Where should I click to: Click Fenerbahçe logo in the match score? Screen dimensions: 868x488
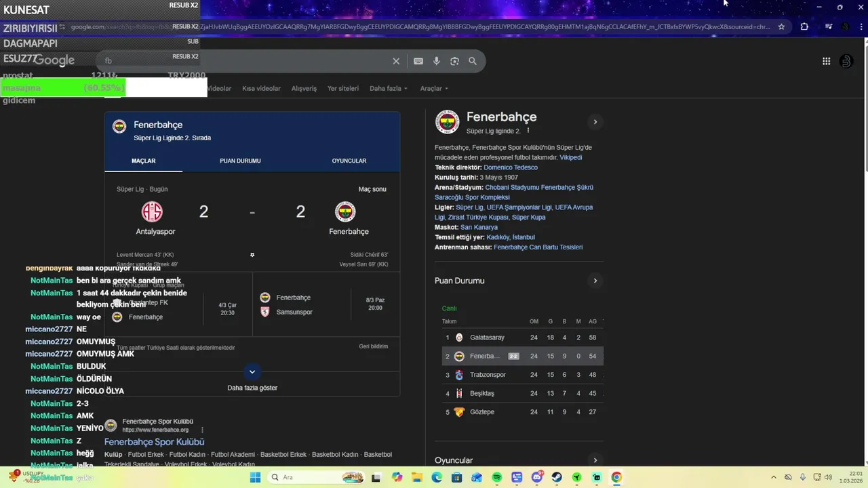click(x=345, y=212)
